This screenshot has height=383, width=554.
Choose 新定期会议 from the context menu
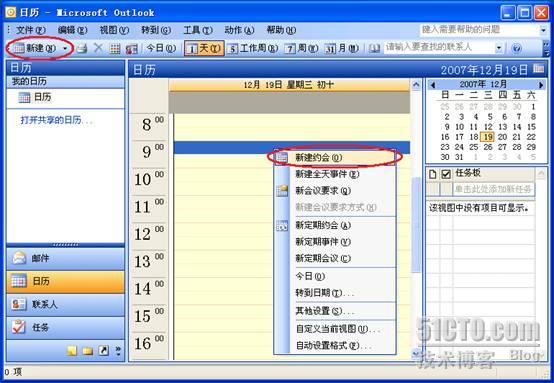click(x=335, y=258)
